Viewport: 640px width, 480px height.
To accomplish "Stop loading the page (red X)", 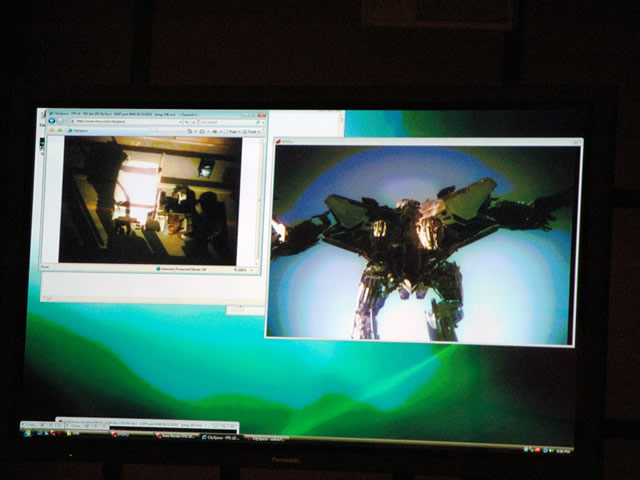I will [x=193, y=122].
